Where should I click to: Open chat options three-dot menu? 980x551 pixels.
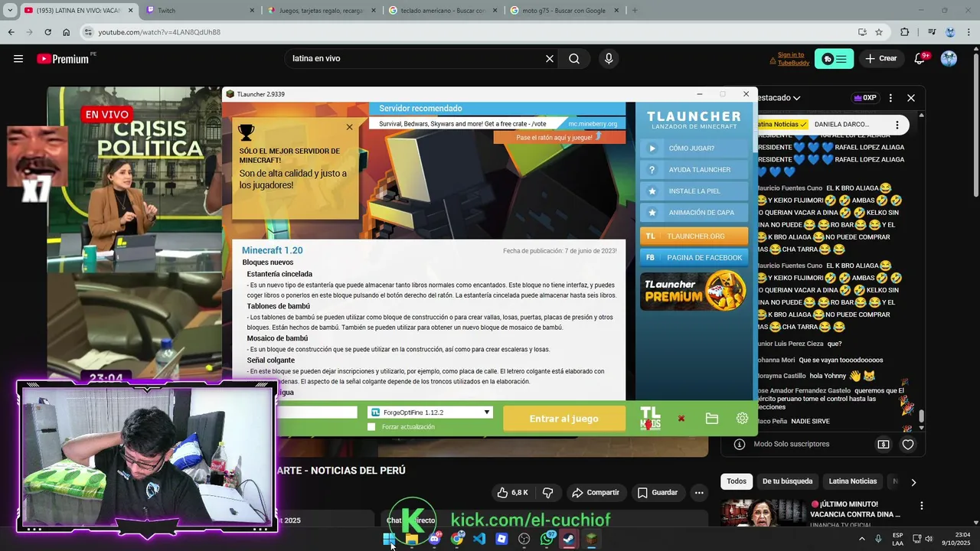(x=890, y=98)
